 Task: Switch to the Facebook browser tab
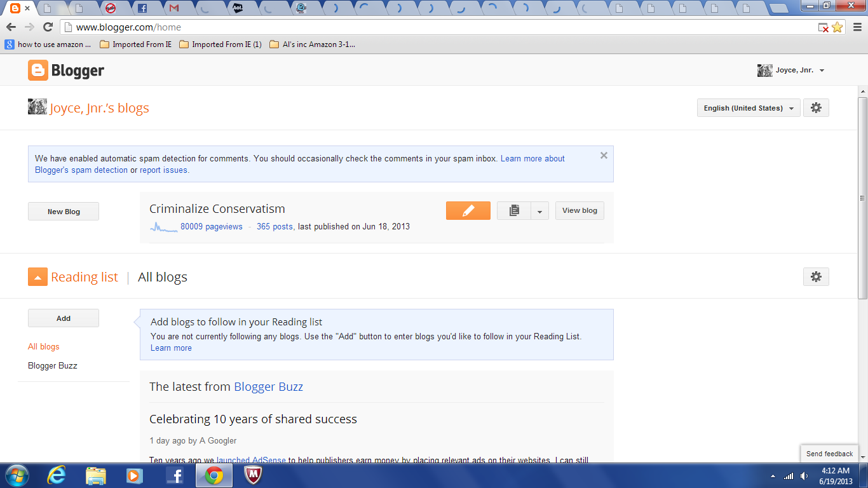point(142,8)
